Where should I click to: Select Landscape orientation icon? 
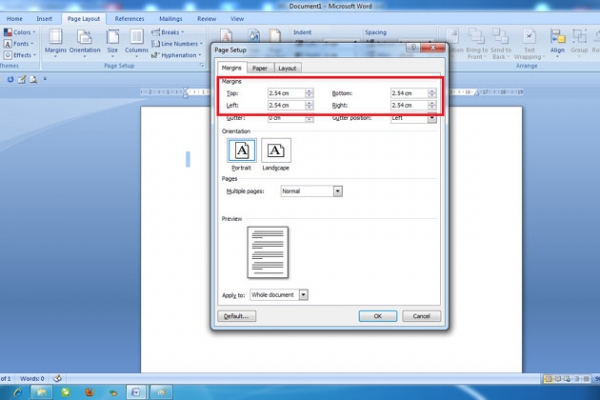click(277, 150)
